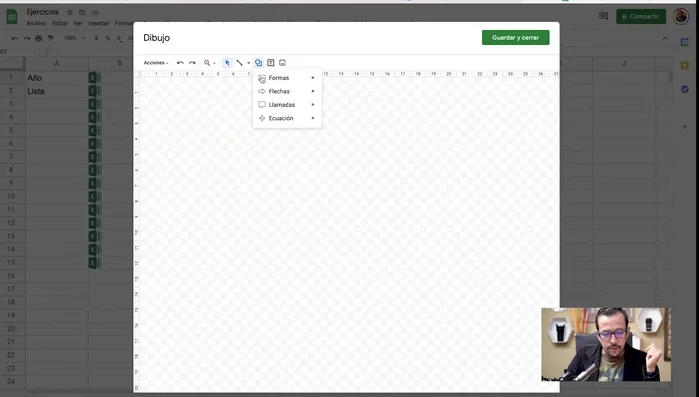The image size is (699, 397).
Task: Click the redo arrow in Dibujo toolbar
Action: [x=192, y=63]
